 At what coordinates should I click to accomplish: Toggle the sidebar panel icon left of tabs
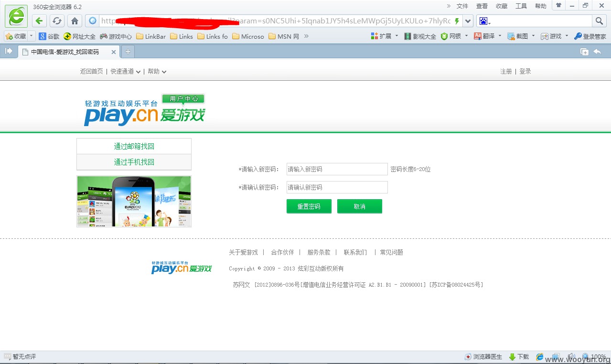click(x=9, y=52)
